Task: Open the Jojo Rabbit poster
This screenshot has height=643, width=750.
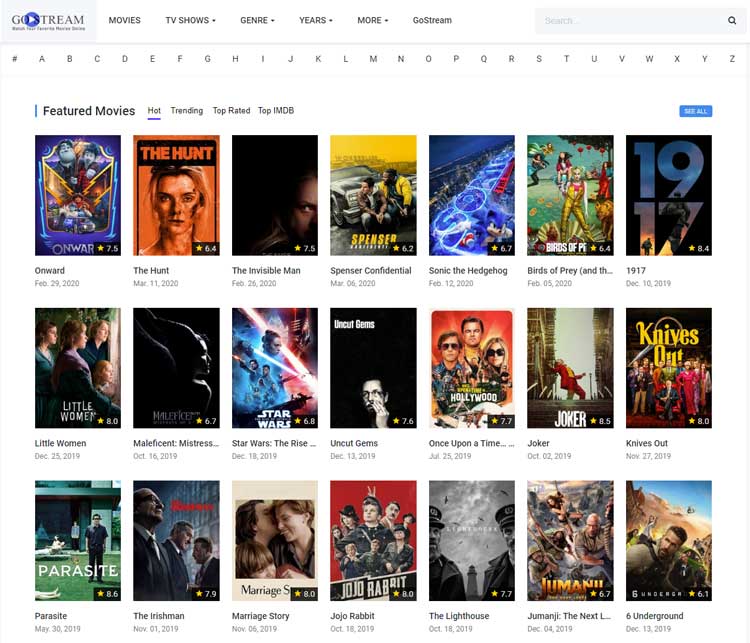Action: (x=374, y=541)
